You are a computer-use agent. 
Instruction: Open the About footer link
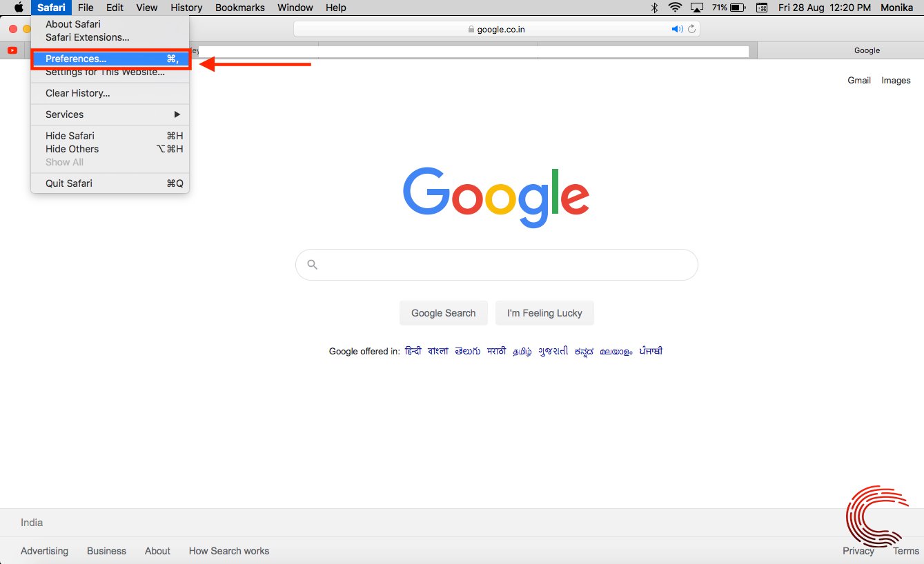(x=157, y=551)
